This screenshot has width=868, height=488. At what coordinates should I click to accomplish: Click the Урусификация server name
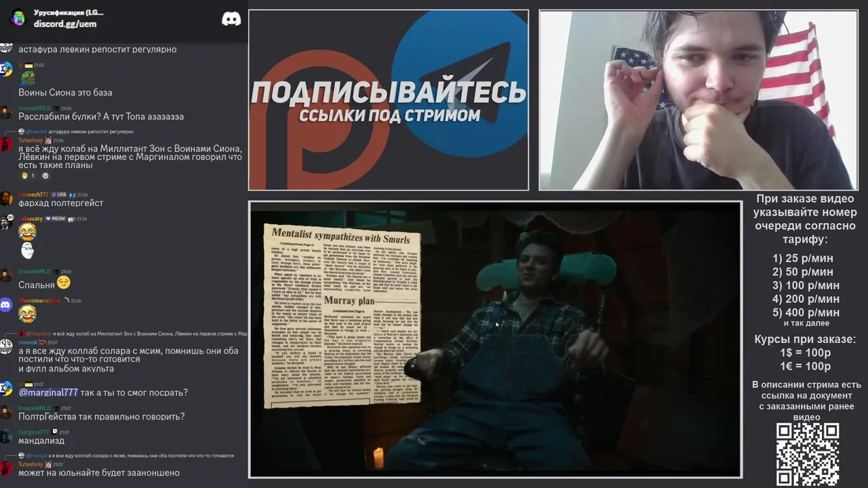(x=68, y=13)
